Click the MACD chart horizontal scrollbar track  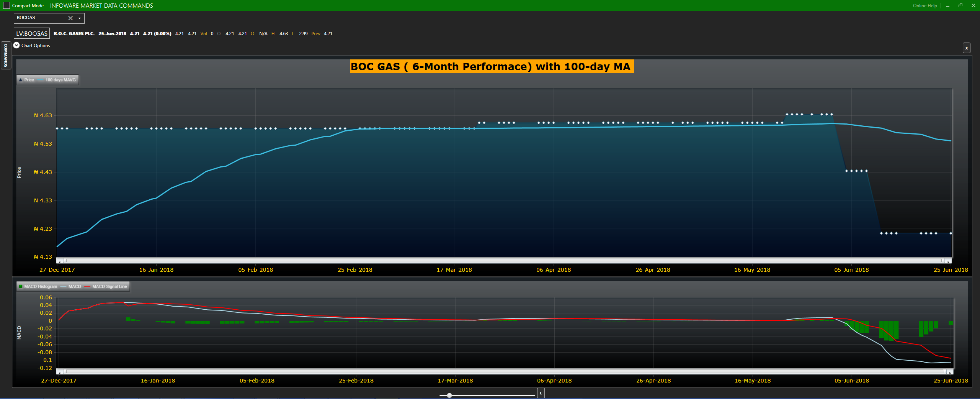(505, 371)
